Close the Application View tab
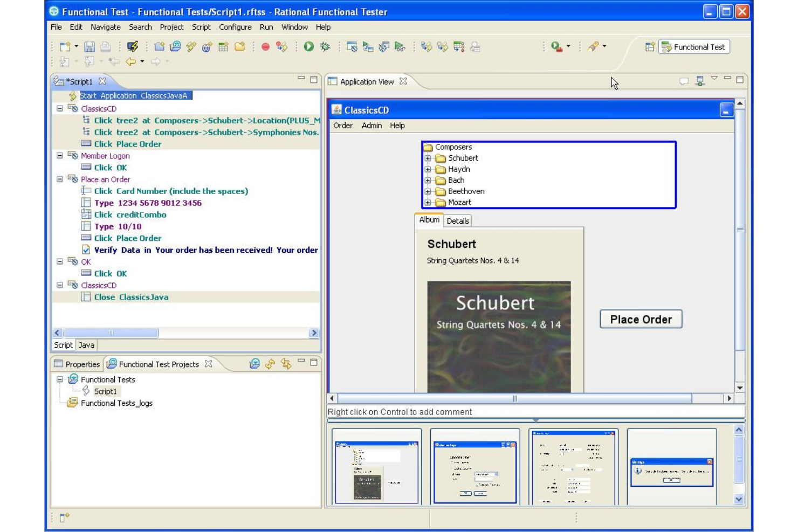Screen dimensions: 798x532 403,81
